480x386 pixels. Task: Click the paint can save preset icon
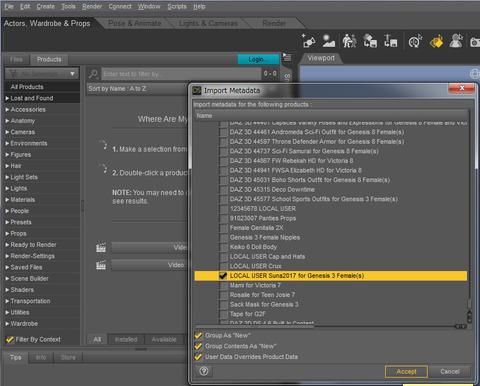pos(370,41)
